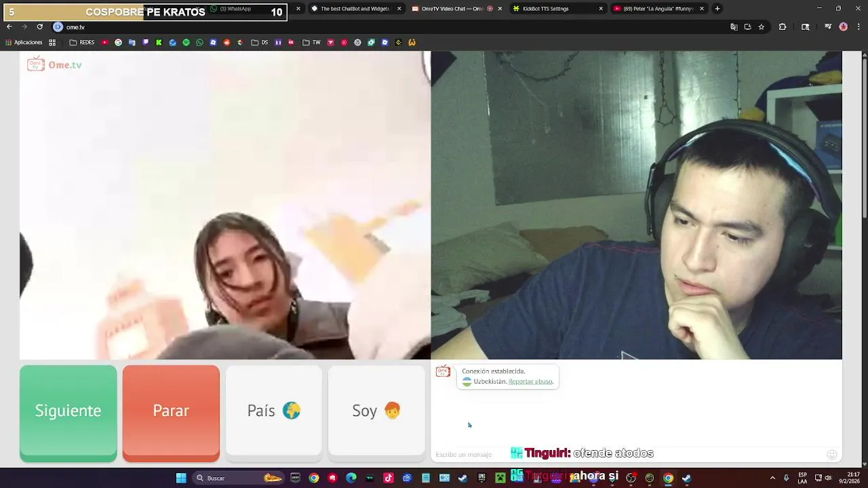Open the translate page icon
Viewport: 868px width, 488px height.
[734, 27]
